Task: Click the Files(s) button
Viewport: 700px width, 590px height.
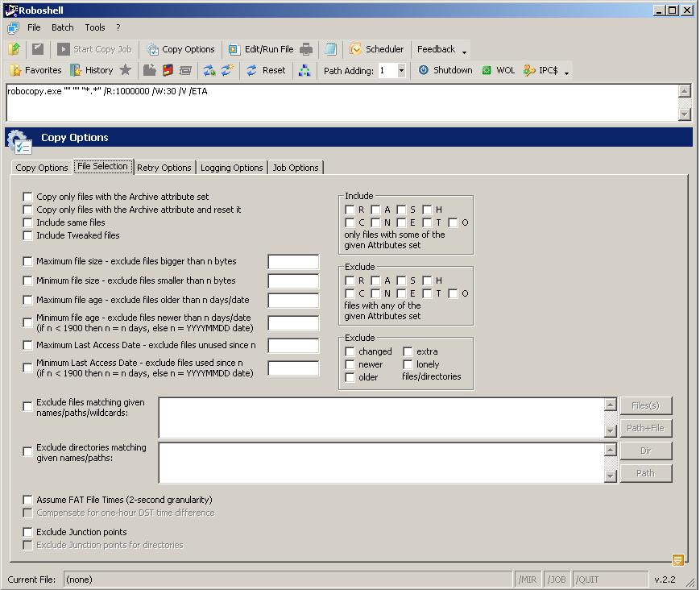Action: click(645, 405)
